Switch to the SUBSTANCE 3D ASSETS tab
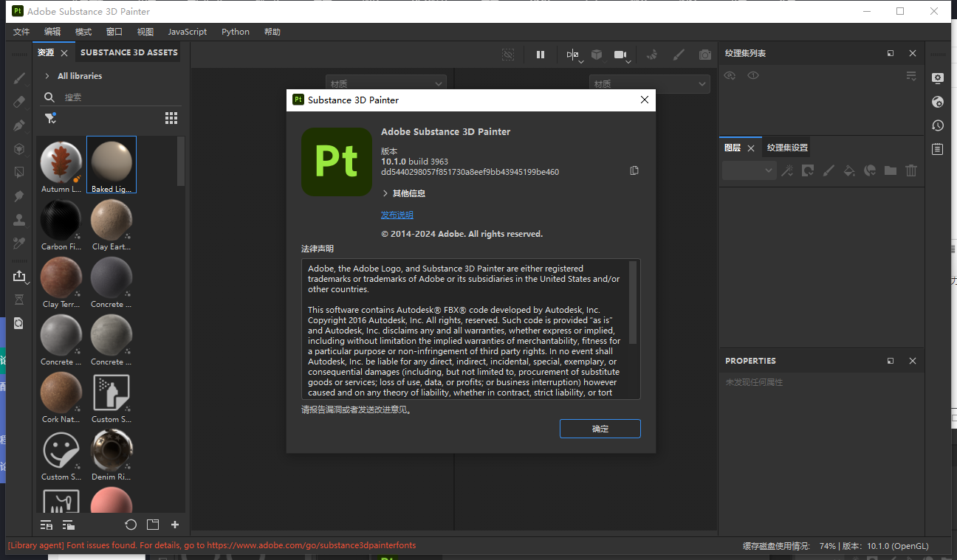Image resolution: width=957 pixels, height=560 pixels. 129,52
